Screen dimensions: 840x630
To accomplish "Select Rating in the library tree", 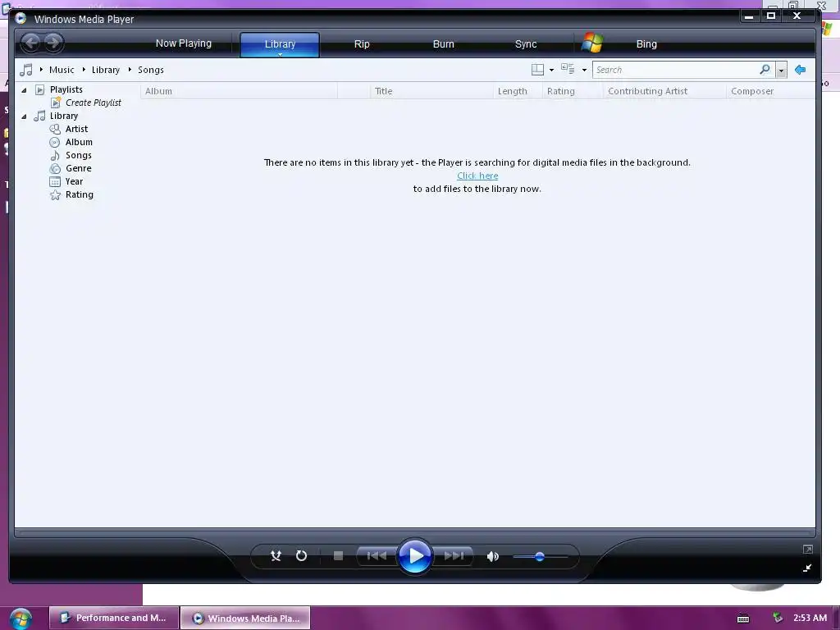I will click(80, 194).
